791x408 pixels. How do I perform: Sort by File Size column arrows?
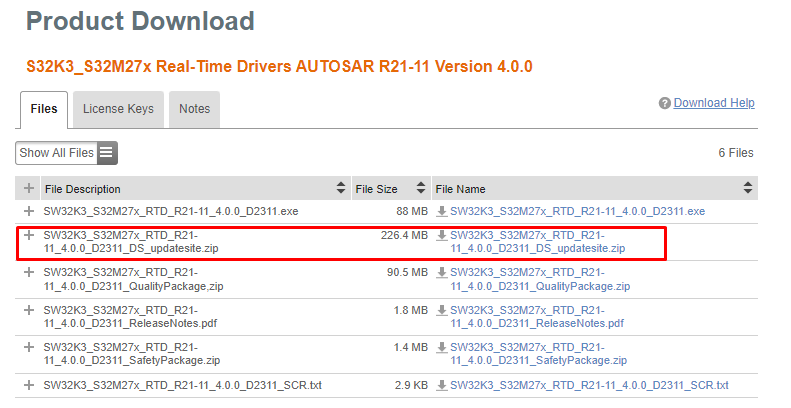pyautogui.click(x=420, y=188)
